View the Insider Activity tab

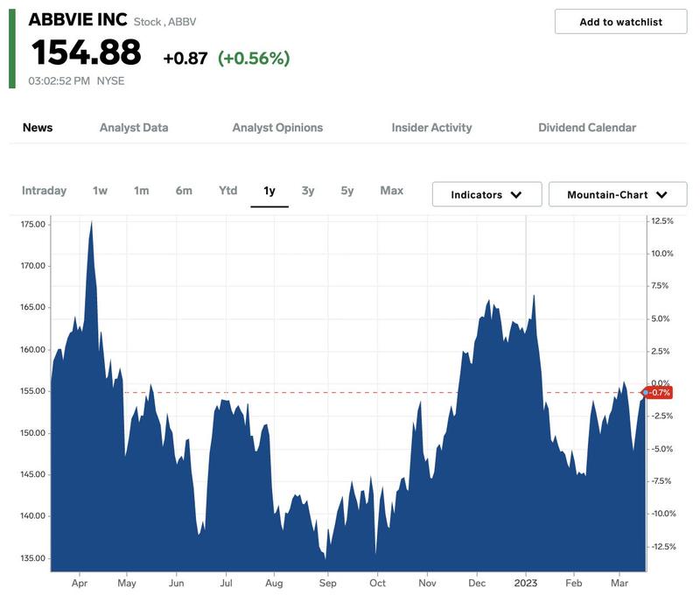pos(431,128)
